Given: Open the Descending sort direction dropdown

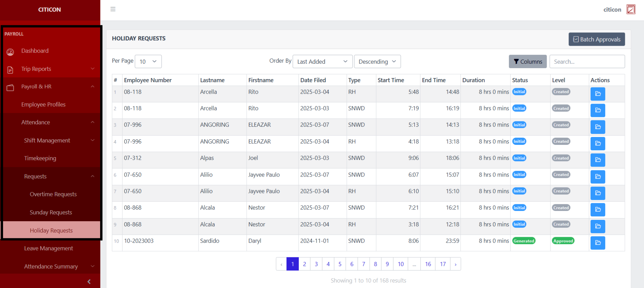Looking at the screenshot, I should (377, 62).
